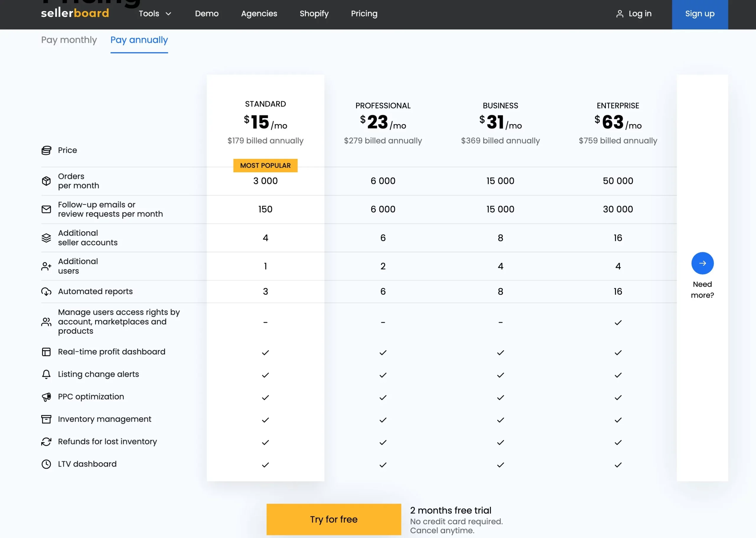
Task: Click the Orders per month box icon
Action: (x=46, y=181)
